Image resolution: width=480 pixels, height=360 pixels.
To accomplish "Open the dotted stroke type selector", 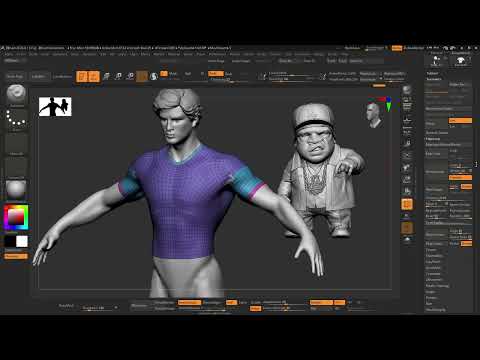I will [16, 118].
